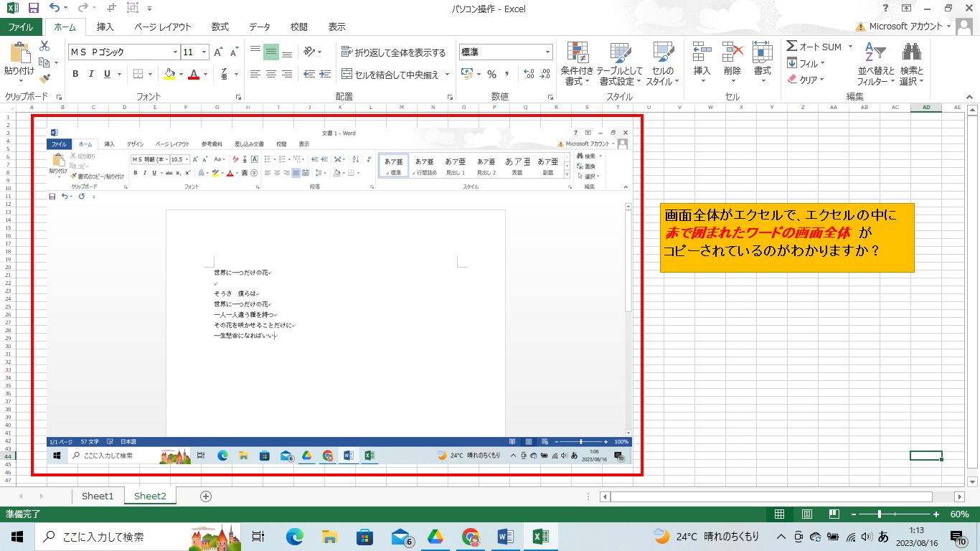Toggle Underline formatting

point(107,74)
